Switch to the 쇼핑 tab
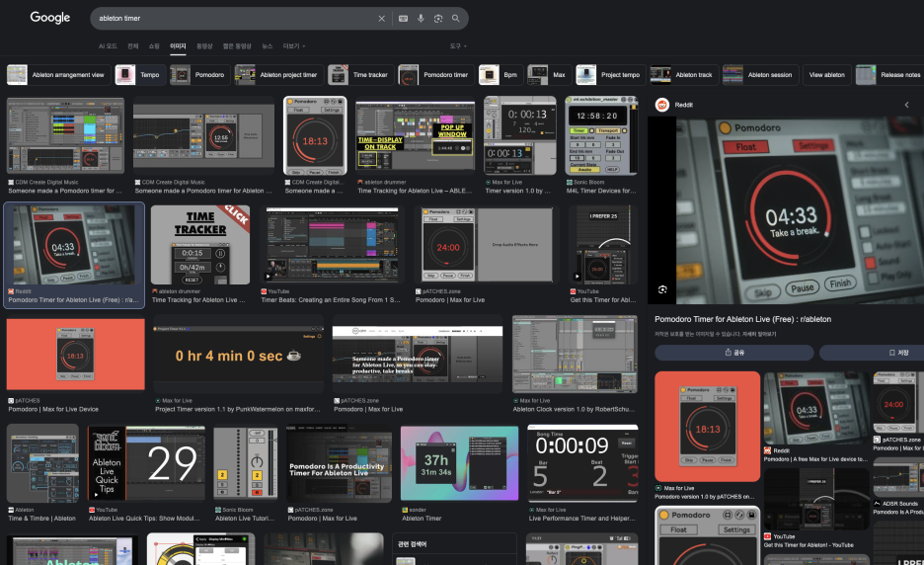This screenshot has width=924, height=565. [x=154, y=46]
